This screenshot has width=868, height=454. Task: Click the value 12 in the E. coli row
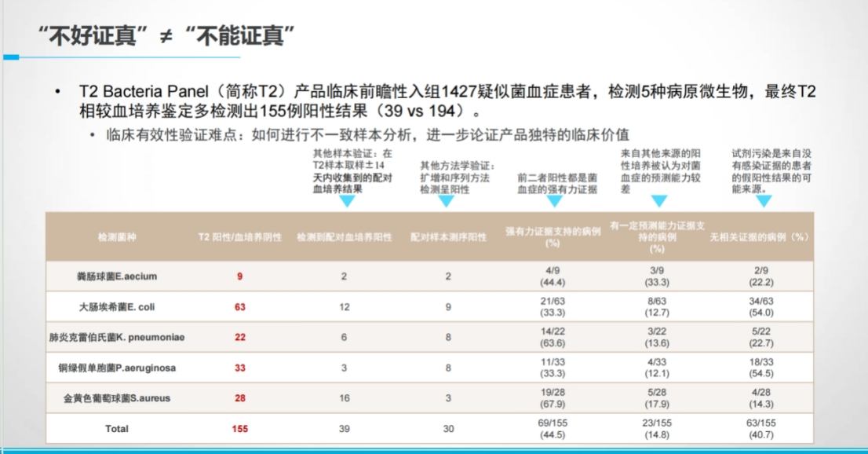coord(345,306)
